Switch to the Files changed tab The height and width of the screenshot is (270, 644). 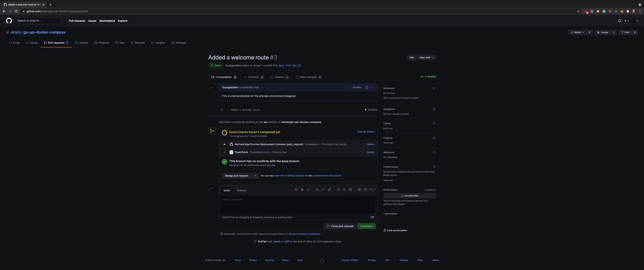308,77
